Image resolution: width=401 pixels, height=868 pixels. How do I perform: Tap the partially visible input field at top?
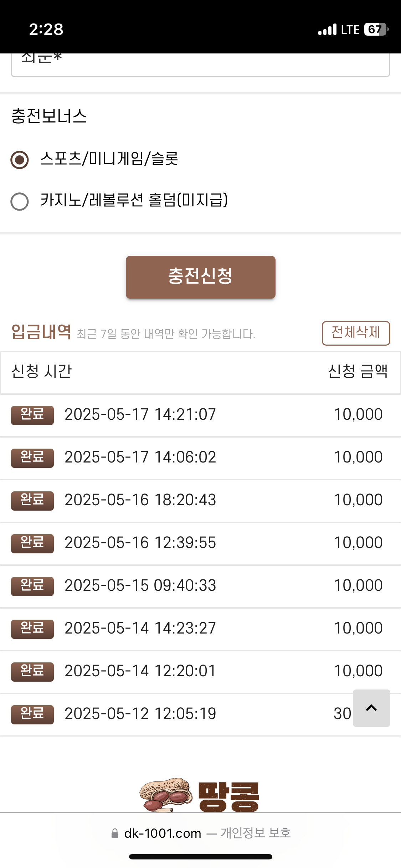click(x=200, y=65)
